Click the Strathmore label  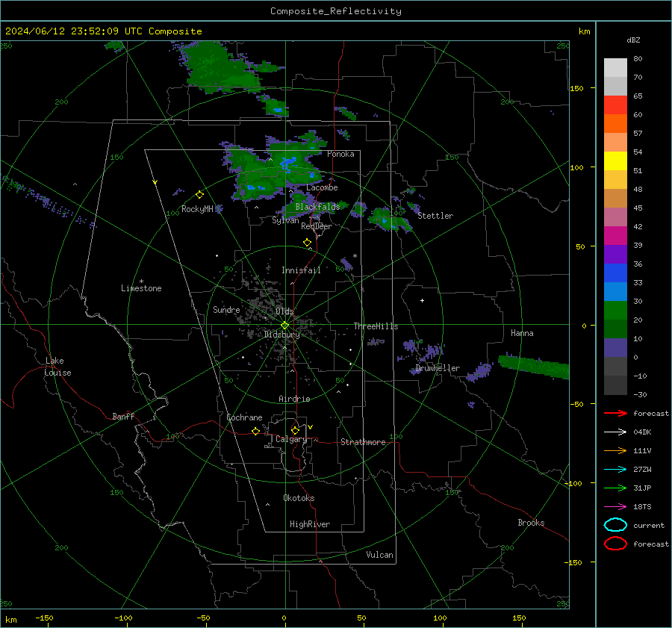click(x=363, y=442)
